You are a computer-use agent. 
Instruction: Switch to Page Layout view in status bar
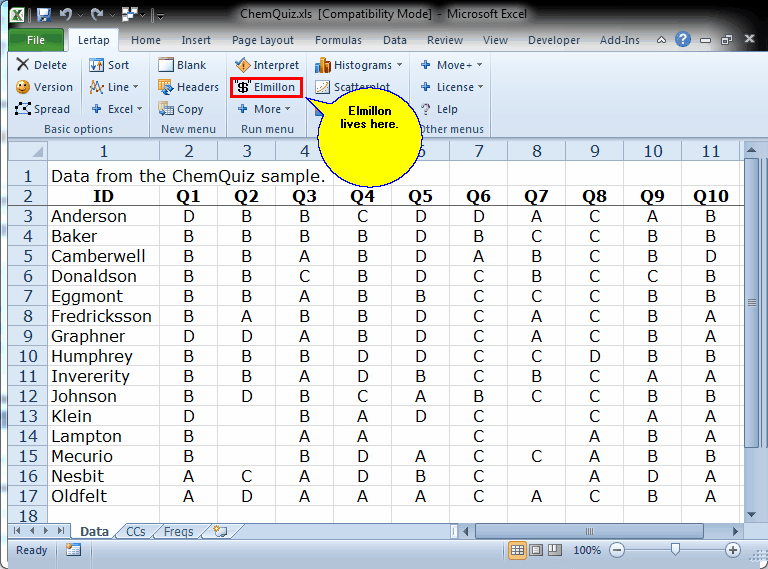(537, 551)
